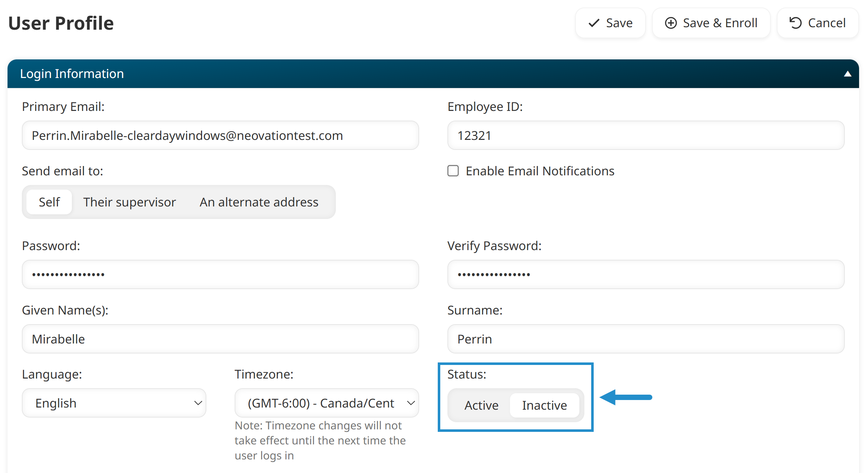Set status to Active
The image size is (868, 473).
(481, 405)
